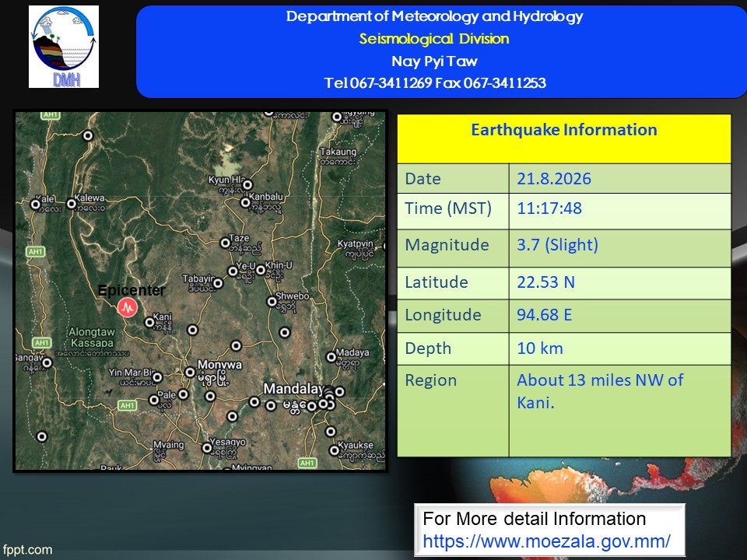Select the magnitude value 3.7 (Slight)
747x560 pixels.
[x=557, y=245]
